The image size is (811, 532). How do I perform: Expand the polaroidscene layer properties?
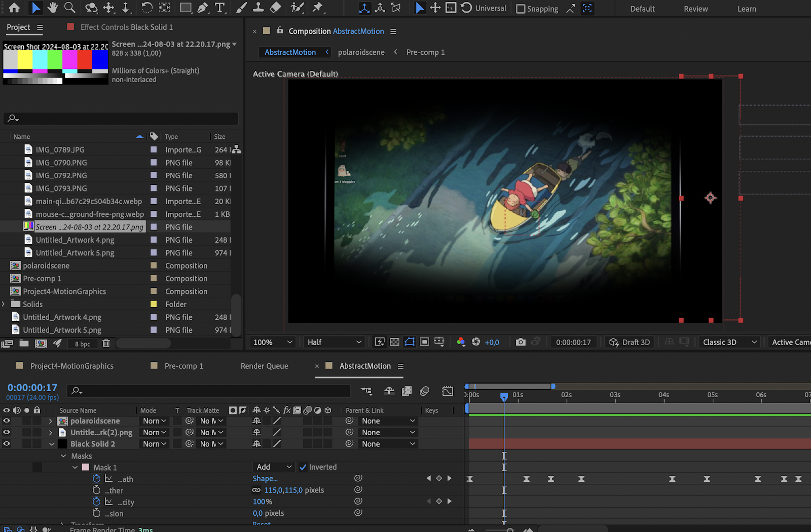[51, 421]
